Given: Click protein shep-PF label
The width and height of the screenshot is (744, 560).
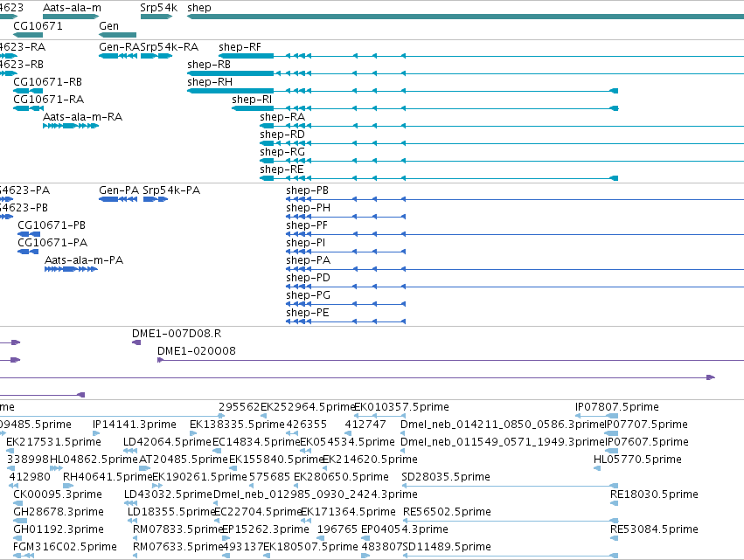Looking at the screenshot, I should [x=307, y=225].
